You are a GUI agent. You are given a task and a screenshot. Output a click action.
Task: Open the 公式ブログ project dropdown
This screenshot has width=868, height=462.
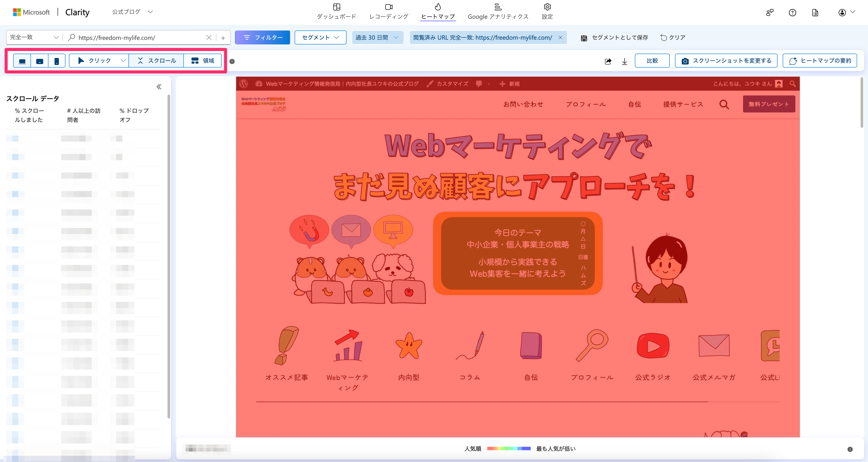point(132,12)
